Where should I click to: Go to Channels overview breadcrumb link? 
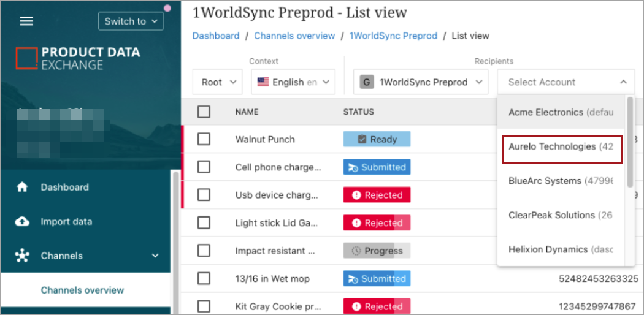[294, 36]
